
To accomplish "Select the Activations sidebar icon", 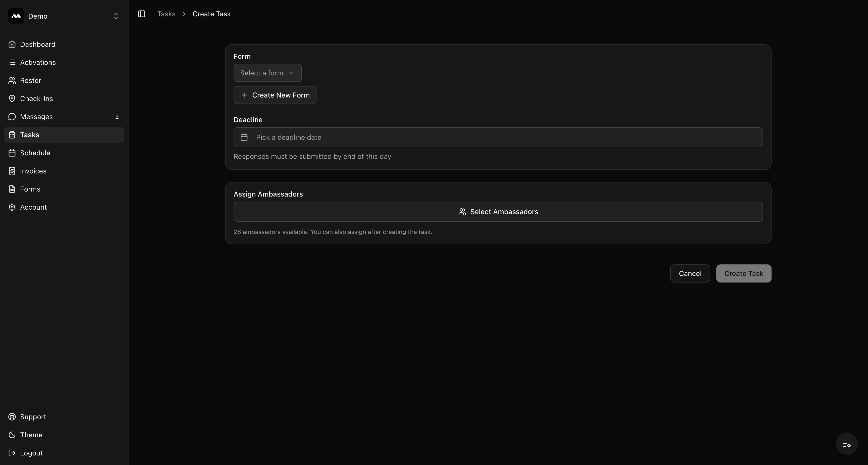I will tap(12, 62).
